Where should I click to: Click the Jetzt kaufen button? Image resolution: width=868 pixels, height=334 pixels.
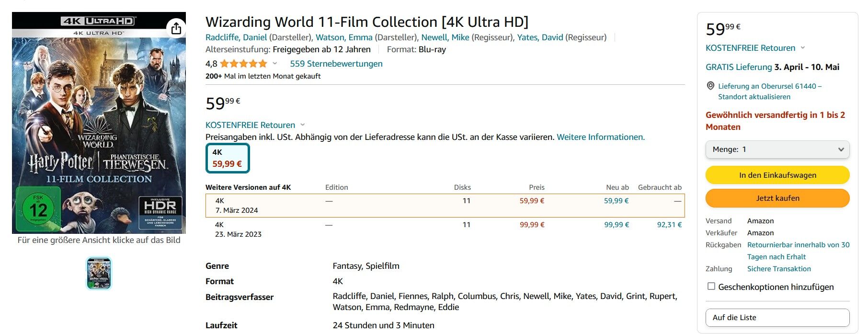tap(777, 198)
